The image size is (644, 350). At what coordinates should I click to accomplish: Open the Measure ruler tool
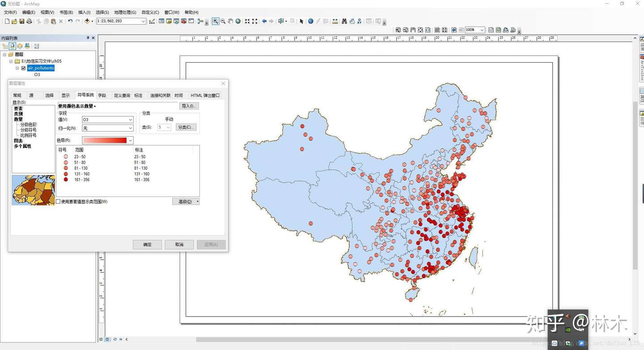coord(335,21)
